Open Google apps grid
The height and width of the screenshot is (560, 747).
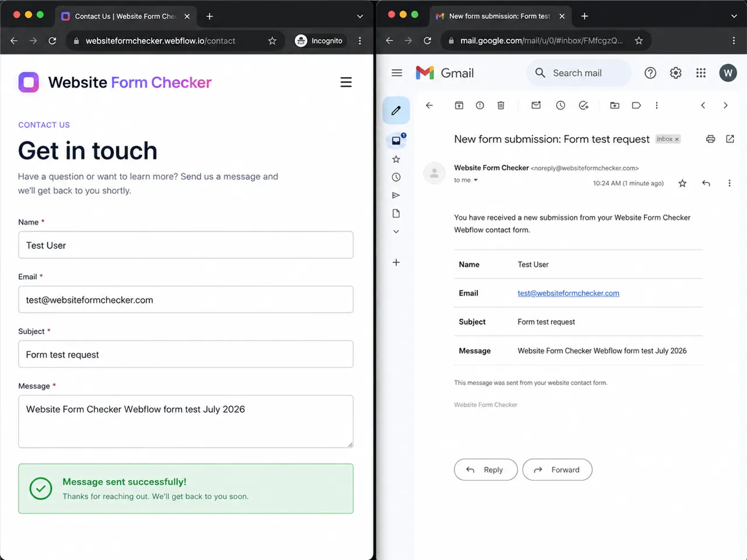tap(701, 73)
